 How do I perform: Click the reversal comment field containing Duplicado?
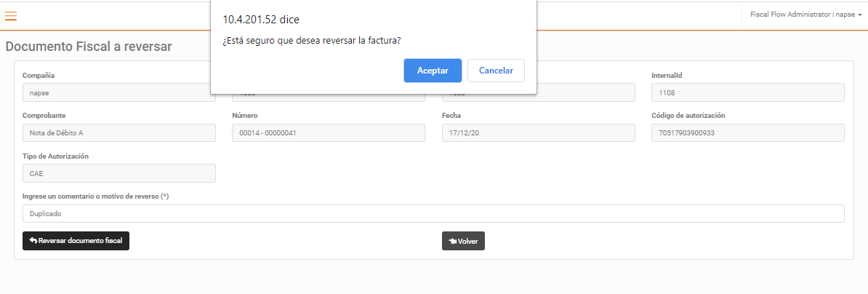point(433,214)
